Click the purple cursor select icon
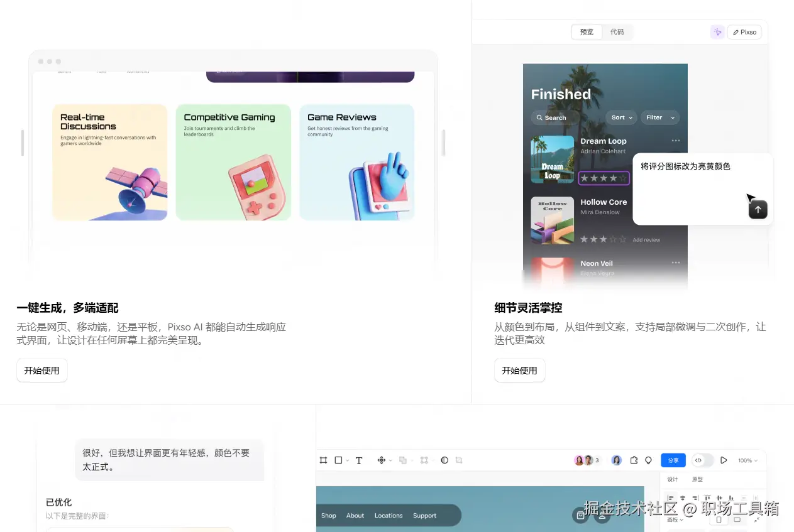794x532 pixels. [x=717, y=32]
